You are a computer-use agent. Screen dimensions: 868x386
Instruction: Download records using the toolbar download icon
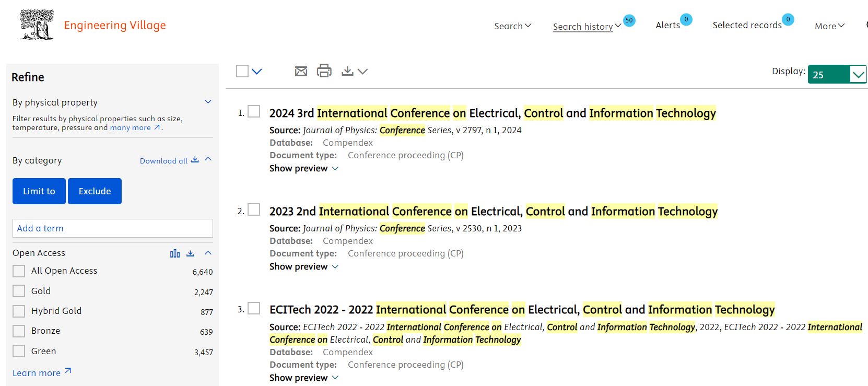(347, 71)
